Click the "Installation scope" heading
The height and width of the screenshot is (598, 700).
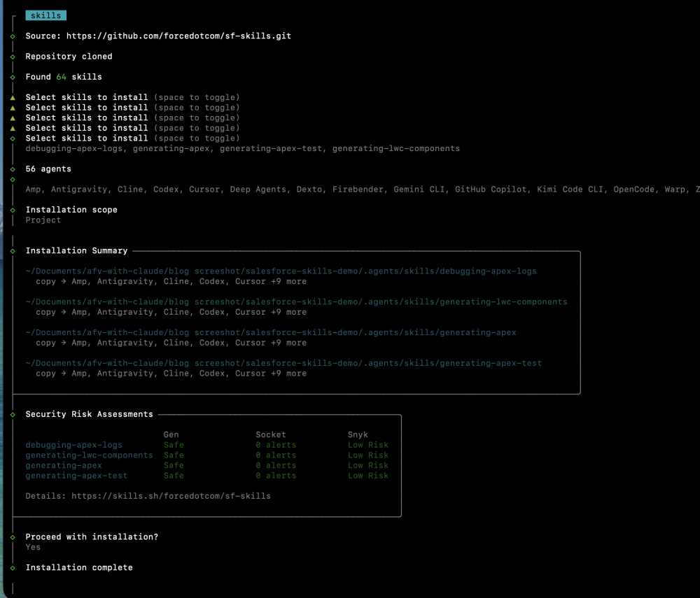pyautogui.click(x=71, y=210)
